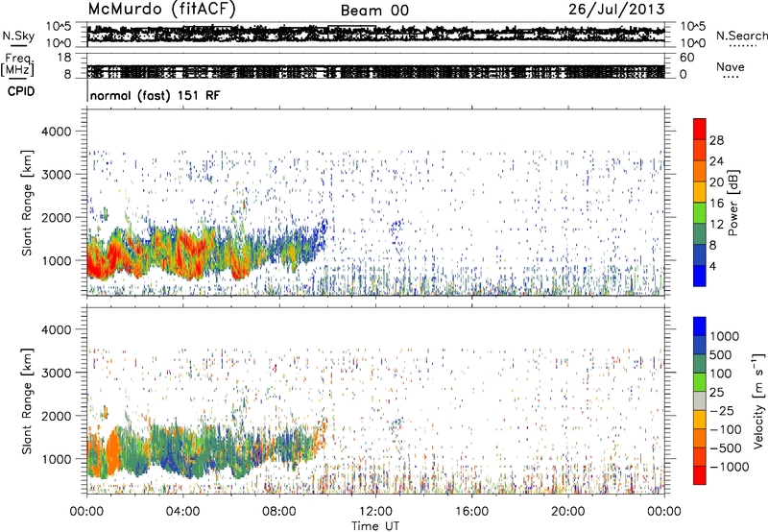
Task: Click the "-25" label on the Velocity colorbar
Action: 722,411
